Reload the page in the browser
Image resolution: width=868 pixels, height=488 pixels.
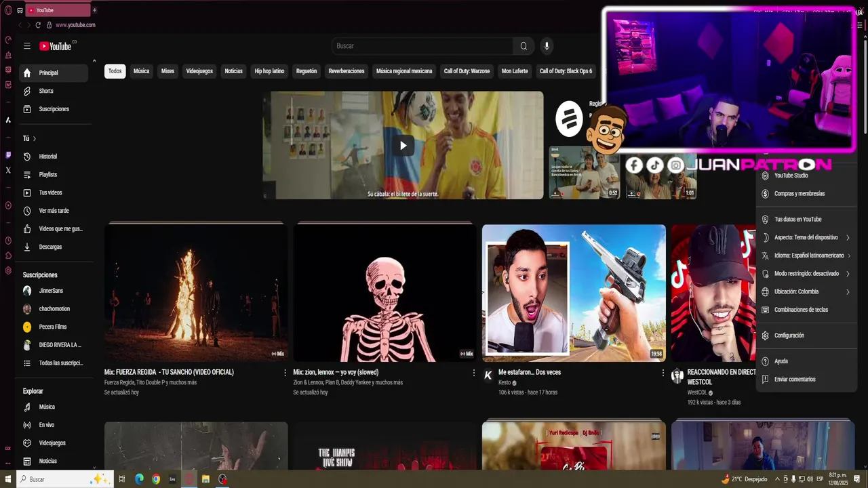click(x=38, y=25)
